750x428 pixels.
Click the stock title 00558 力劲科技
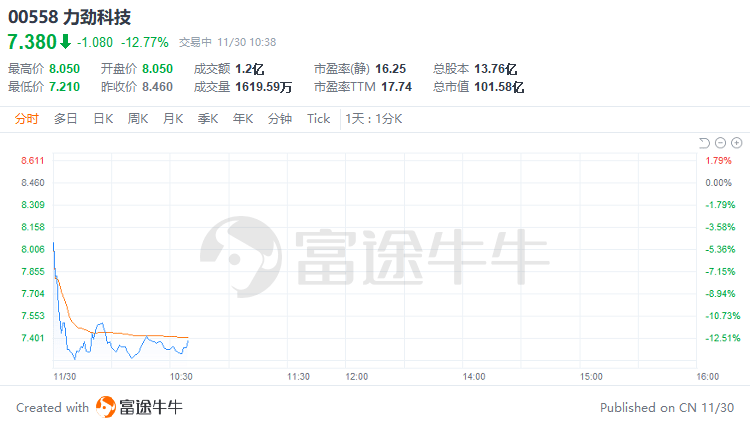pos(69,17)
